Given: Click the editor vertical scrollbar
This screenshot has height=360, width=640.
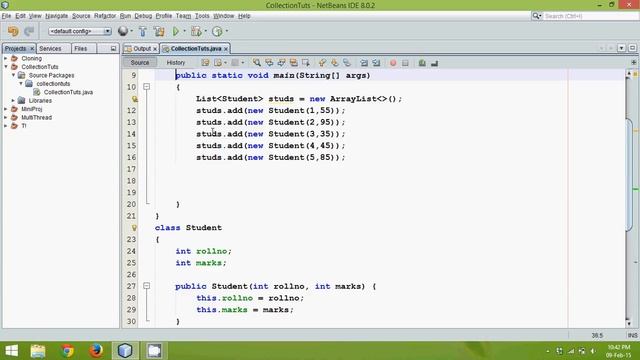Looking at the screenshot, I should [x=629, y=175].
